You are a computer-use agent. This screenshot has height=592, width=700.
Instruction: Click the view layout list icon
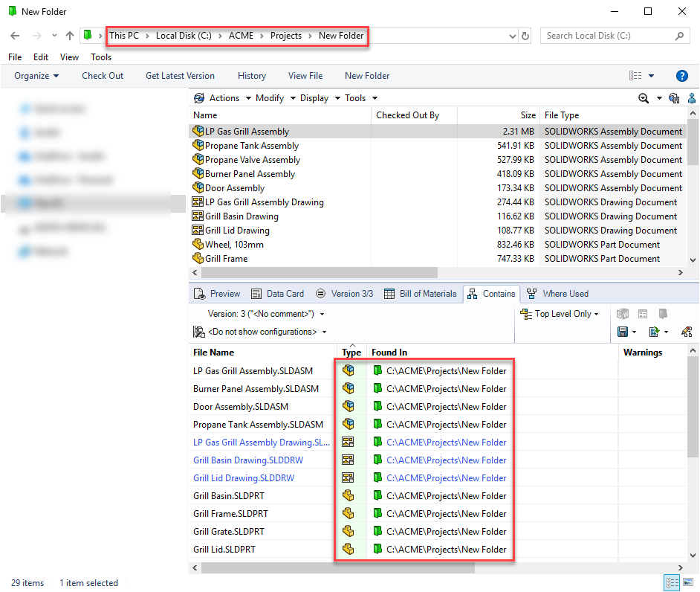click(x=635, y=76)
